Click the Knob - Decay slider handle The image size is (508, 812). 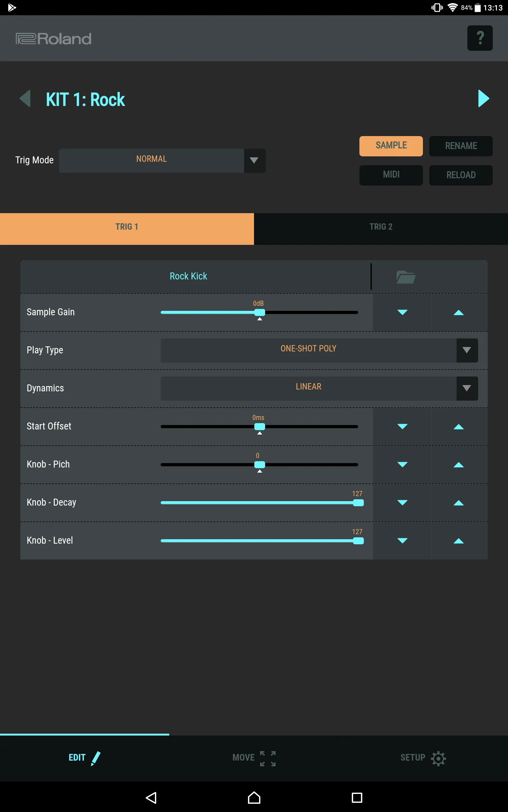click(358, 503)
